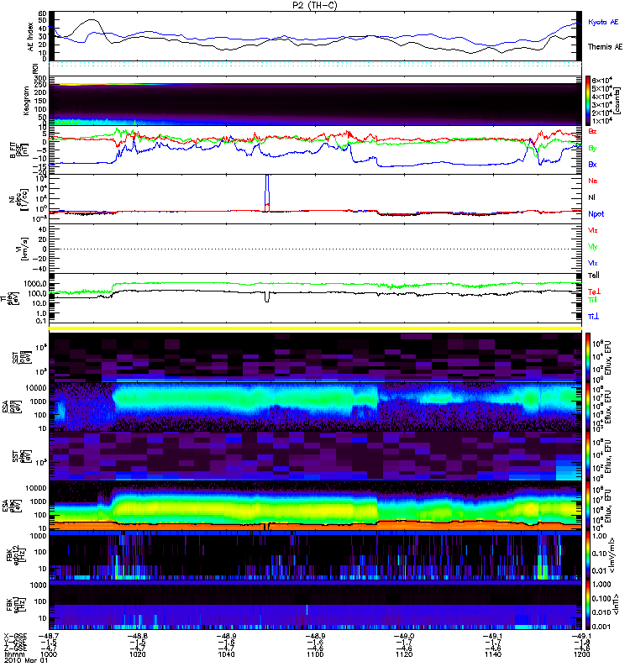Screen dimensions: 630x672
Task: Click the FBK nT color bar
Action: point(587,605)
